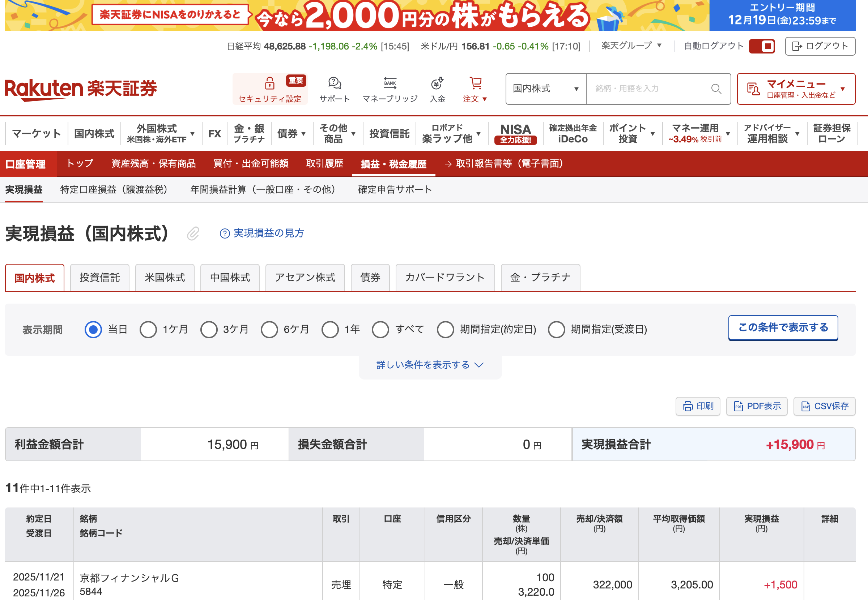Viewport: 868px width, 600px height.
Task: Click the search magnifier icon
Action: point(716,89)
